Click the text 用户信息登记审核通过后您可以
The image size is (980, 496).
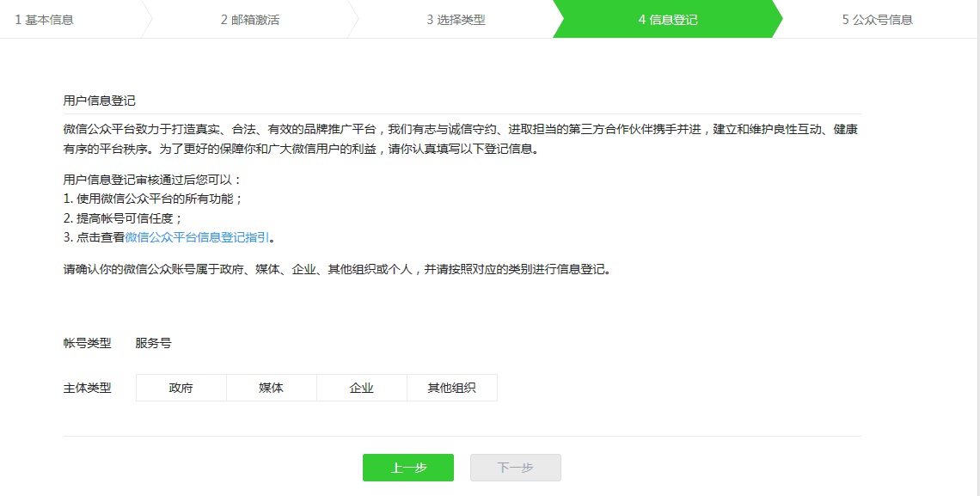[152, 180]
